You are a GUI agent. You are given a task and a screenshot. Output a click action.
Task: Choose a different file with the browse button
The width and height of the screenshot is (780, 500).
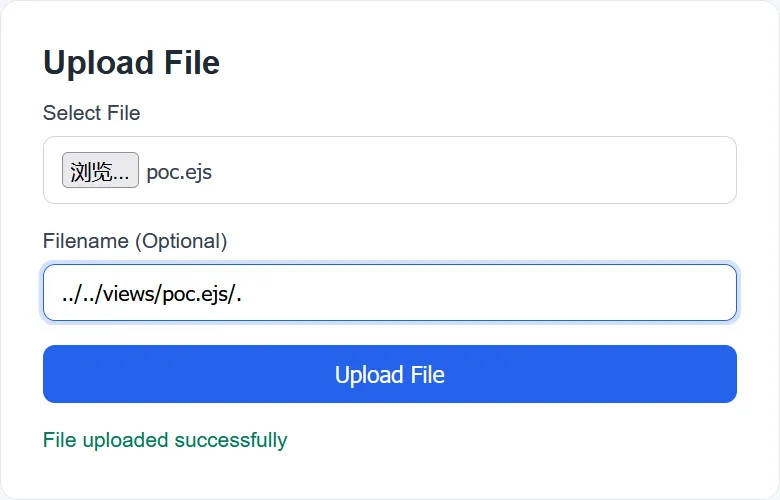[100, 171]
